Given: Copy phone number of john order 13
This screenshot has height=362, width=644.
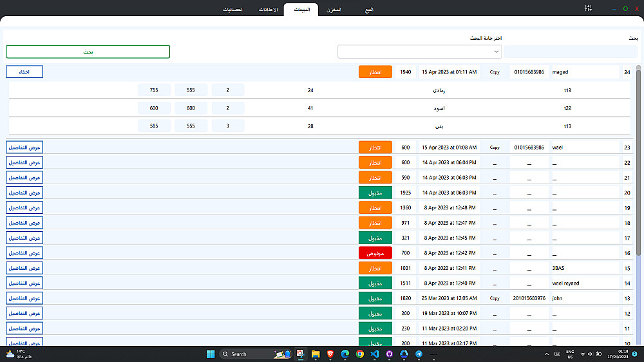Looking at the screenshot, I should 495,298.
